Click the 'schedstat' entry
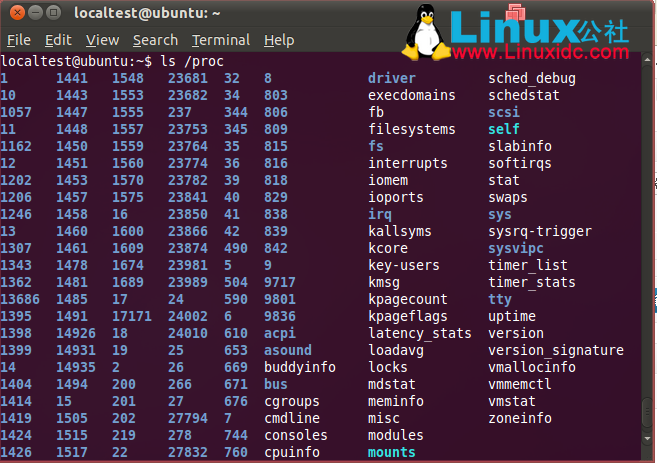Screen dimensions: 657x463 524,96
